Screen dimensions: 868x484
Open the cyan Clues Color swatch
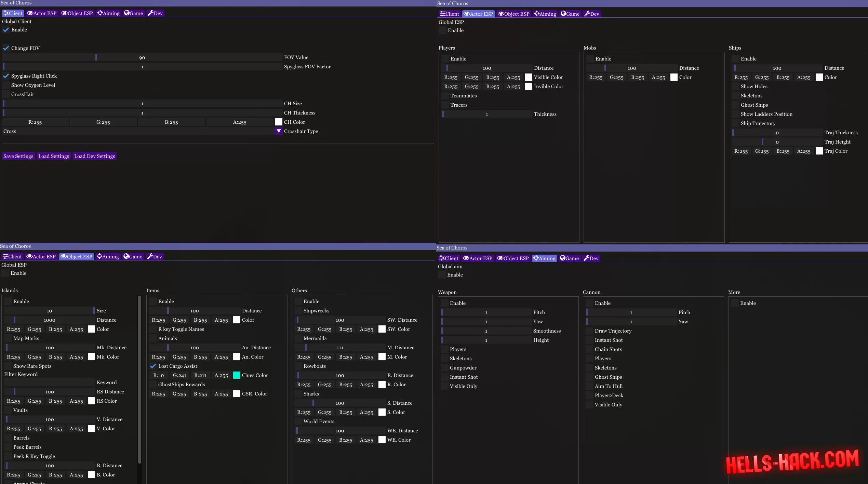pyautogui.click(x=237, y=375)
